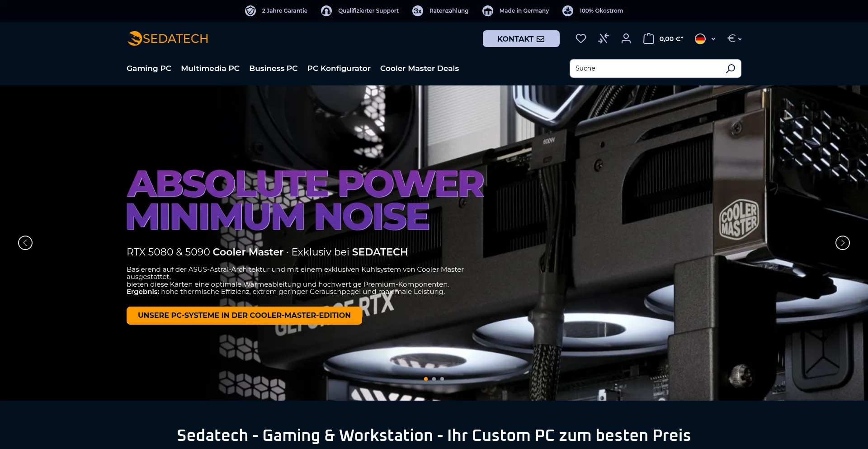
Task: Click the 2 Jahre Garantie shield icon
Action: 250,11
